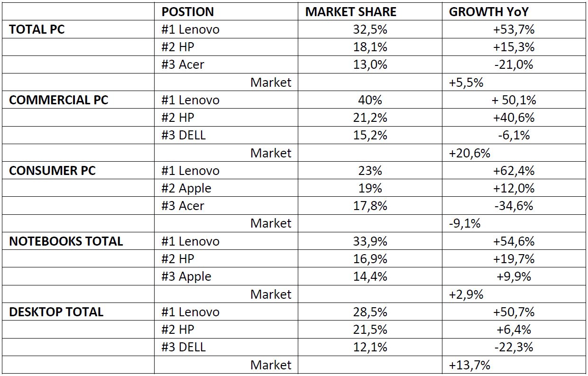
Task: Select the +5,5% market growth value
Action: 466,83
